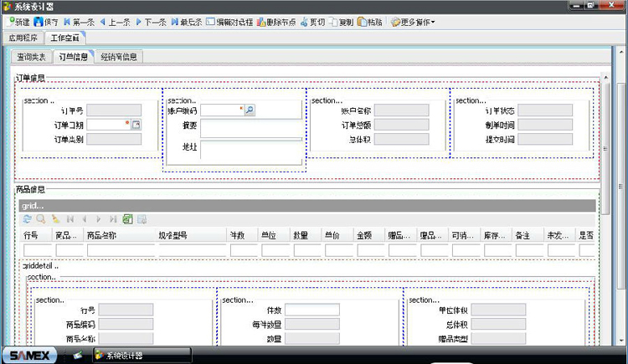
Task: Click the SANEX start button in taskbar
Action: [x=29, y=355]
